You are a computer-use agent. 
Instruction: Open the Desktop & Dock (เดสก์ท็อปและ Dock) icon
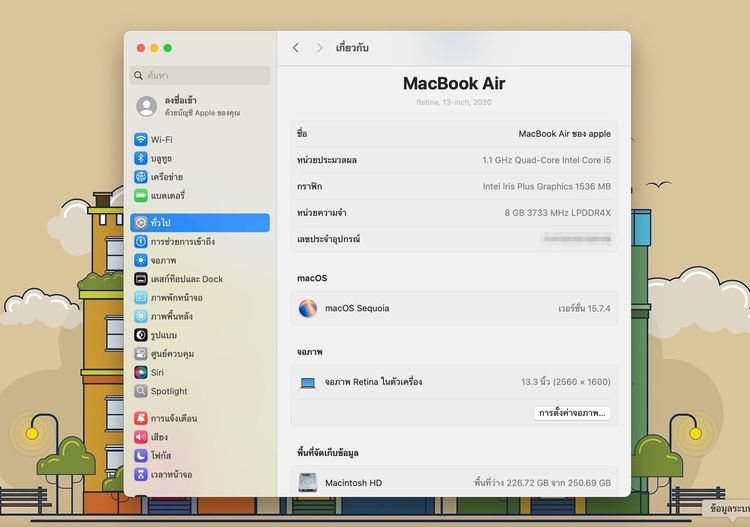click(x=141, y=279)
